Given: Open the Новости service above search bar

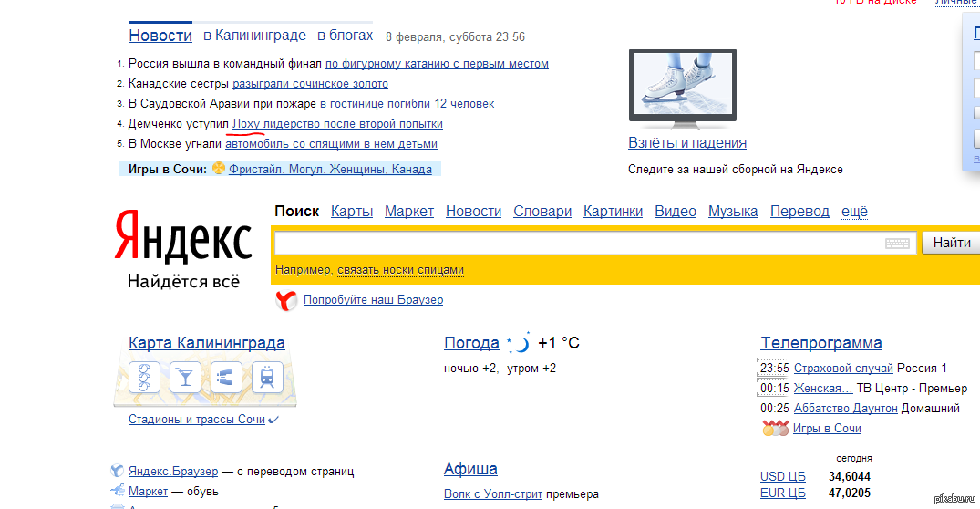Looking at the screenshot, I should point(474,212).
